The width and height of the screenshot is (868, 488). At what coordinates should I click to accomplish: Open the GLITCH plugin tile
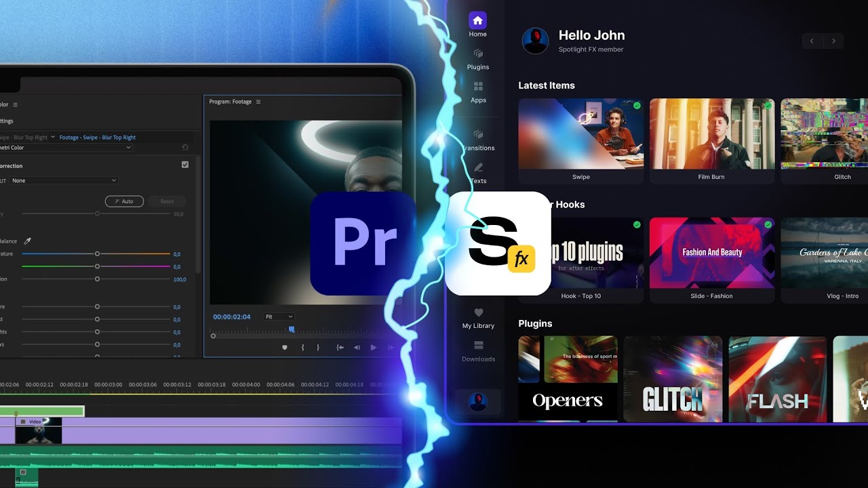pos(673,379)
